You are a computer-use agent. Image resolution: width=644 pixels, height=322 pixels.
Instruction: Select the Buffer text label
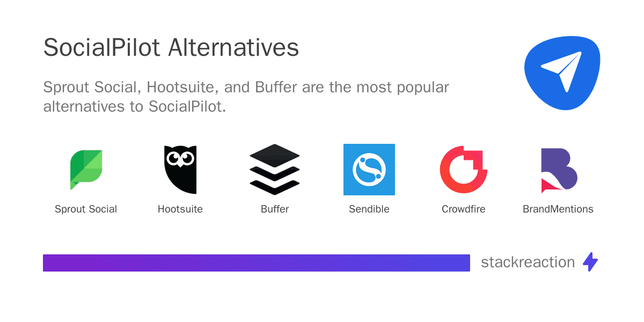click(275, 209)
